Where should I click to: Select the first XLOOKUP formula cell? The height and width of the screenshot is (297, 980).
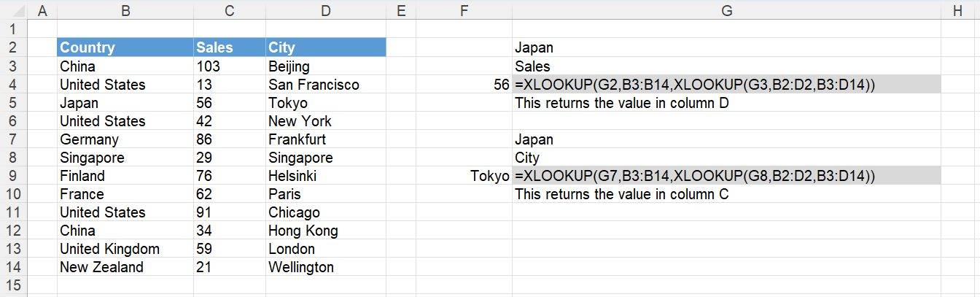[x=726, y=85]
